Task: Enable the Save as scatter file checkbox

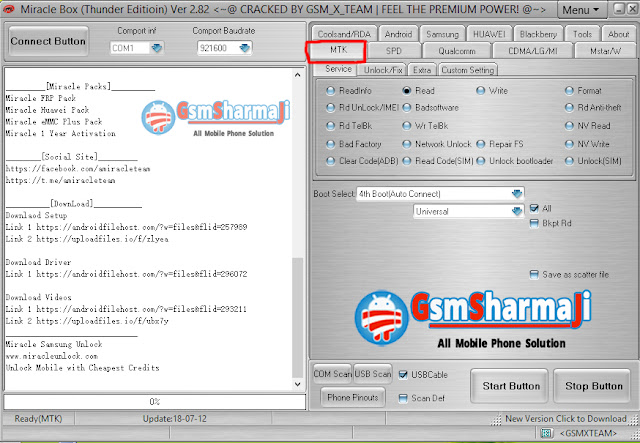Action: pyautogui.click(x=534, y=275)
